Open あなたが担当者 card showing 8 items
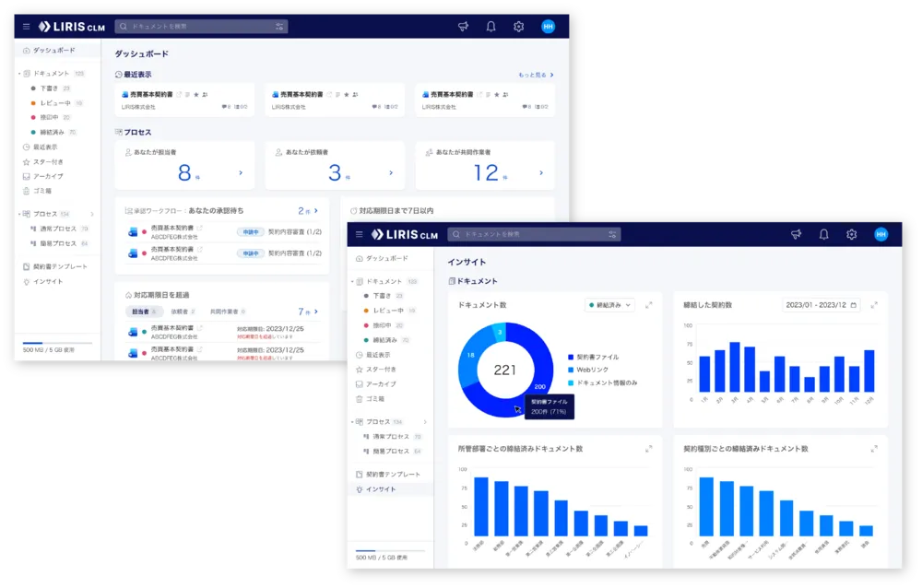 (x=184, y=165)
